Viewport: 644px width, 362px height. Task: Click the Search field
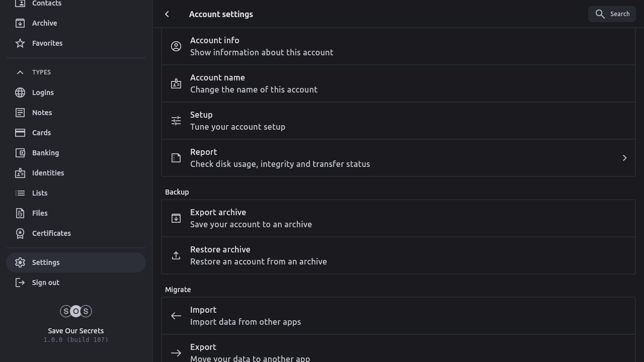click(x=612, y=14)
